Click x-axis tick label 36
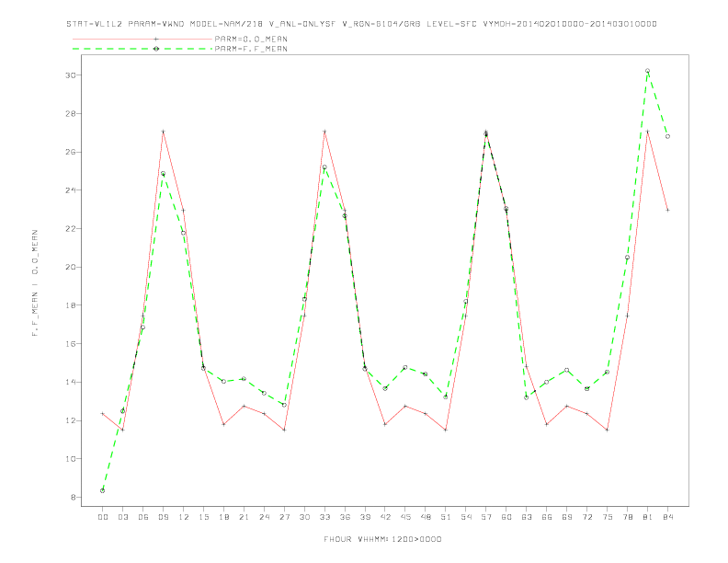This screenshot has height=563, width=728. tap(345, 517)
